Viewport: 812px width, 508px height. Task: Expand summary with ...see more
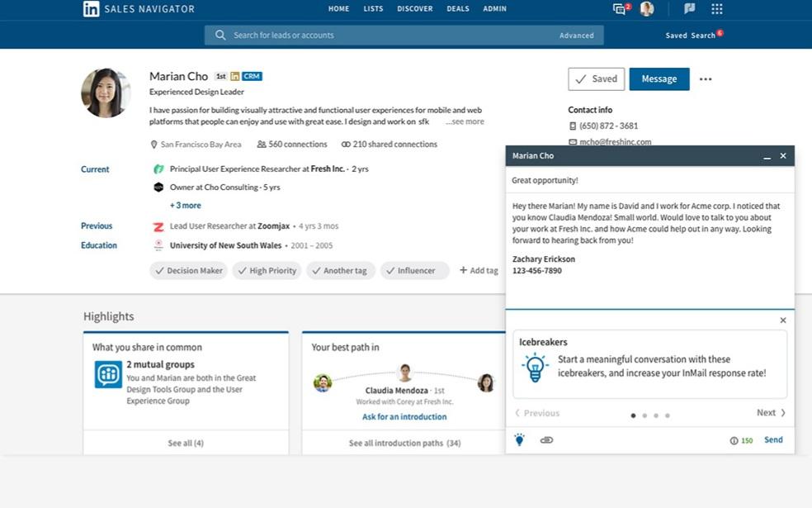coord(465,121)
